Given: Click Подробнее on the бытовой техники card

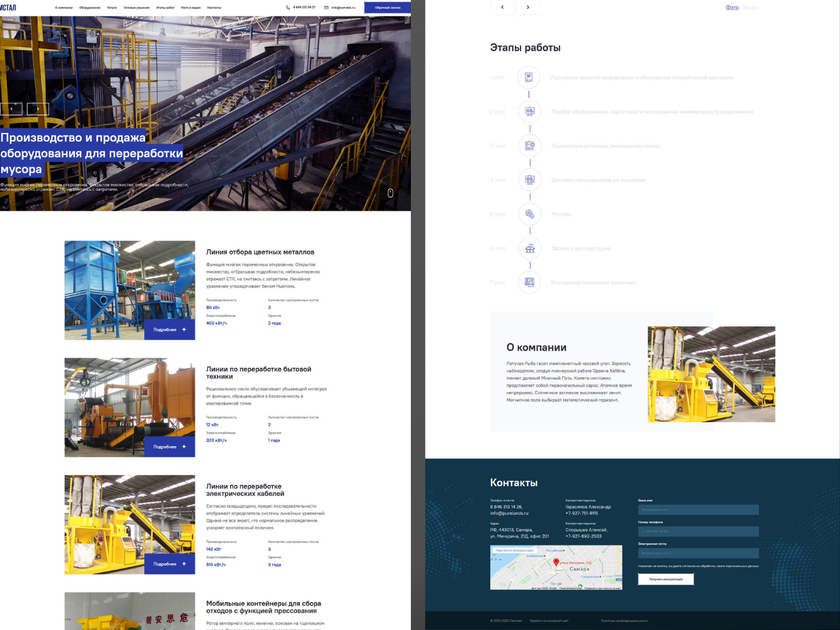Looking at the screenshot, I should tap(170, 447).
